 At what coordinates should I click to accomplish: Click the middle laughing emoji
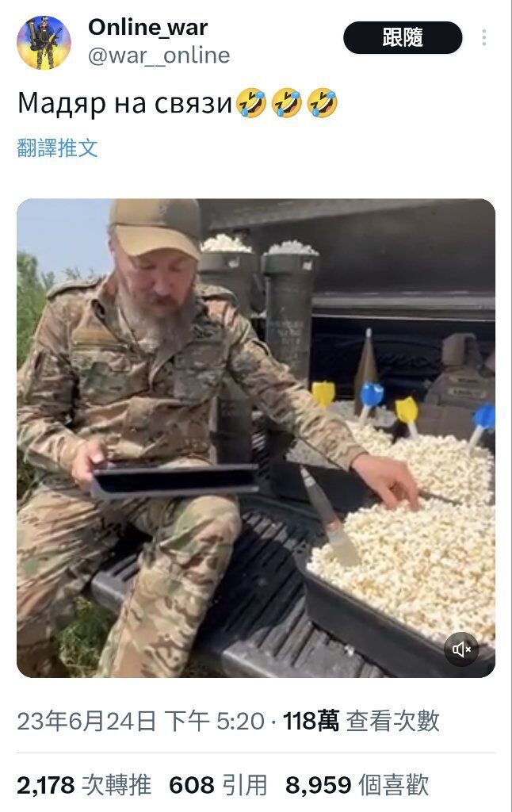[x=286, y=103]
